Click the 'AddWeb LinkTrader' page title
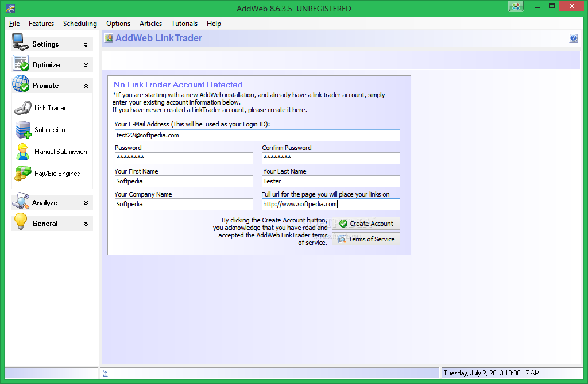Viewport: 588px width, 384px height. point(158,38)
